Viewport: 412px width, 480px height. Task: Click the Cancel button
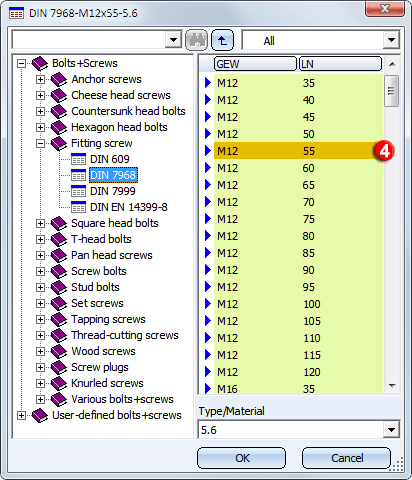(346, 458)
